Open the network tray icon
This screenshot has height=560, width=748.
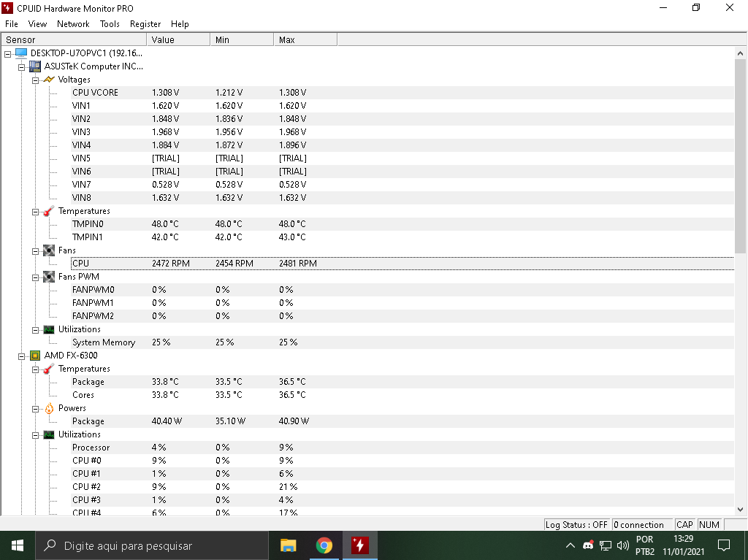(606, 545)
